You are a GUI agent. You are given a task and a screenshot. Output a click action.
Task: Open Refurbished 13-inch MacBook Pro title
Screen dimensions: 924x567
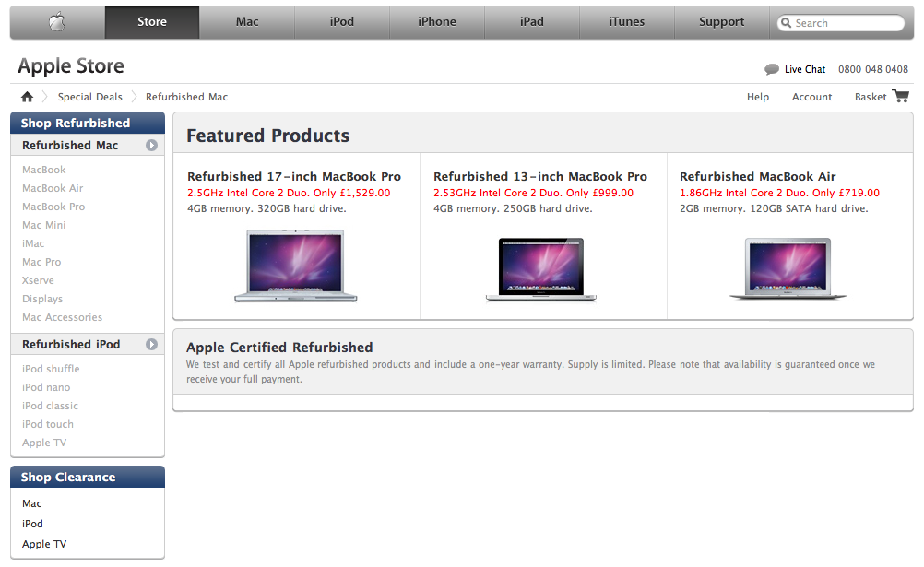point(540,176)
